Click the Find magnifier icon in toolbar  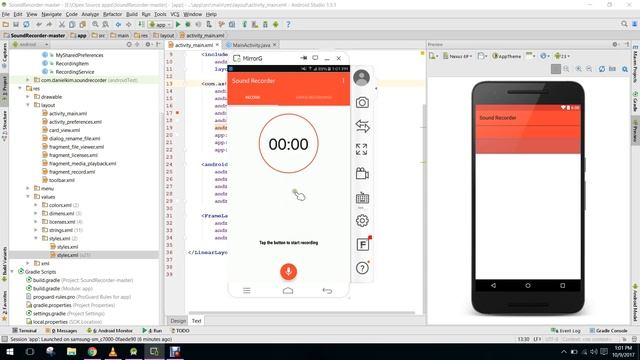95,24
